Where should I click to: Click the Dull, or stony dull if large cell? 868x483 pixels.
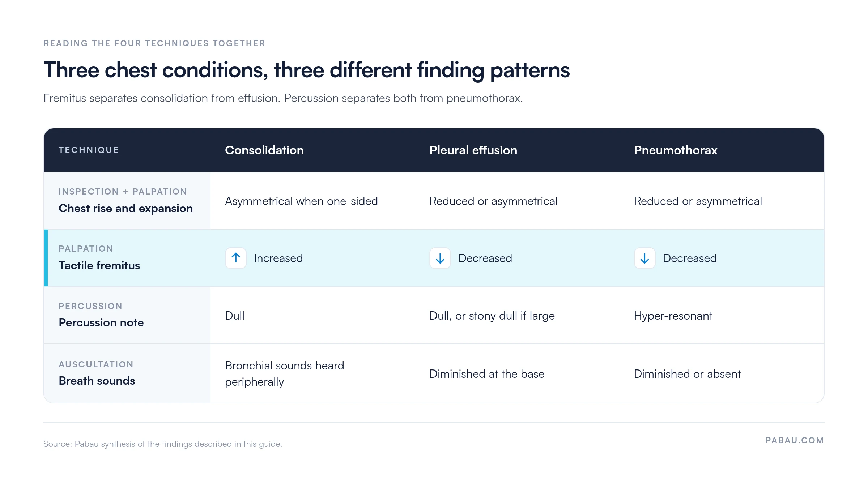point(492,316)
